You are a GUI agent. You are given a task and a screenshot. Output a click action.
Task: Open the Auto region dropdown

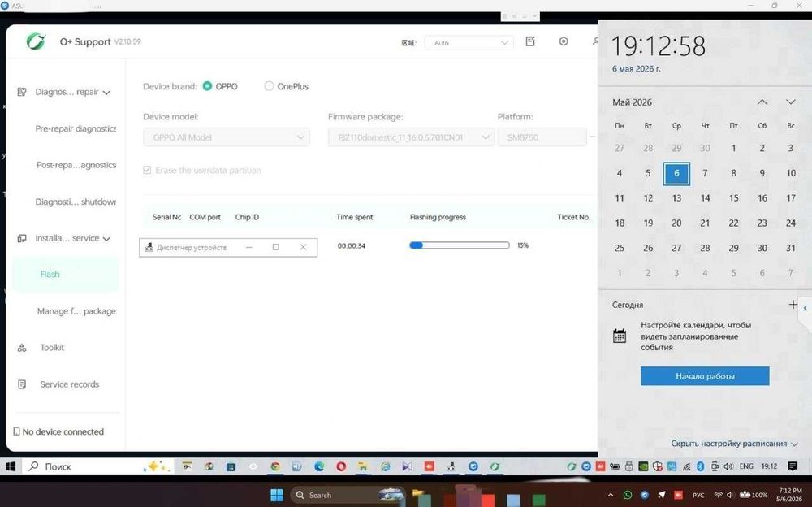click(x=469, y=42)
